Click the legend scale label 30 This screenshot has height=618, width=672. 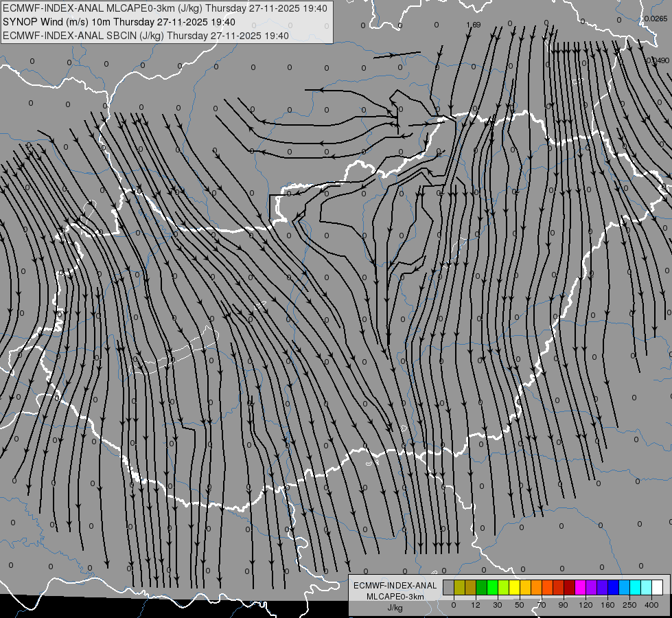[x=498, y=605]
